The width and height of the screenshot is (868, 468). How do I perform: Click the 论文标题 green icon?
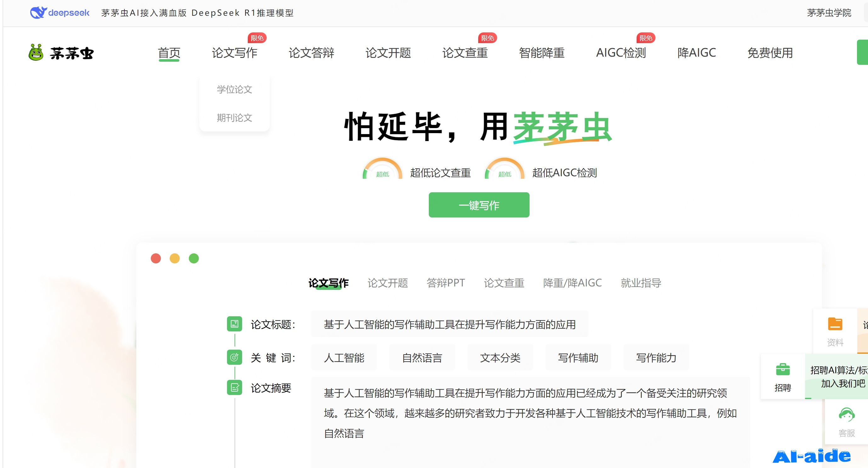coord(235,324)
